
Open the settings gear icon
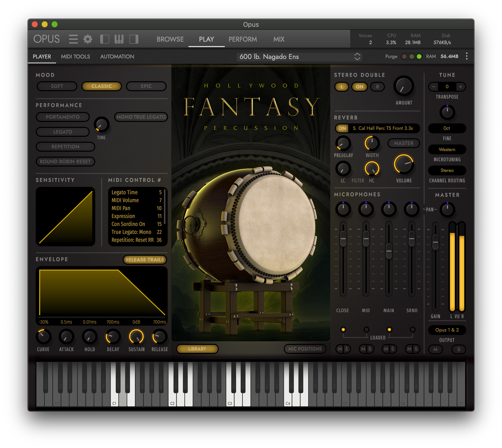[88, 39]
